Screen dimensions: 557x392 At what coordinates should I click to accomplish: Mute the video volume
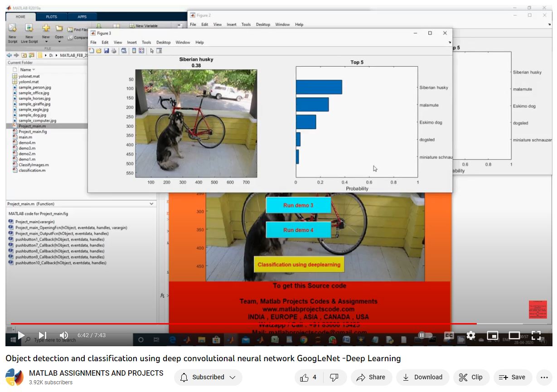coord(64,335)
